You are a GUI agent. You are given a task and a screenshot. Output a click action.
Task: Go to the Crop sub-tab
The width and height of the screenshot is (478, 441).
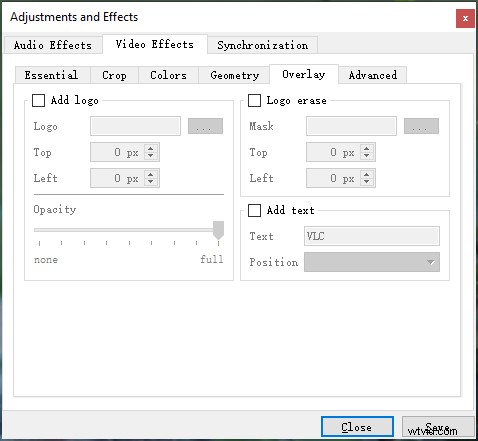pyautogui.click(x=114, y=75)
